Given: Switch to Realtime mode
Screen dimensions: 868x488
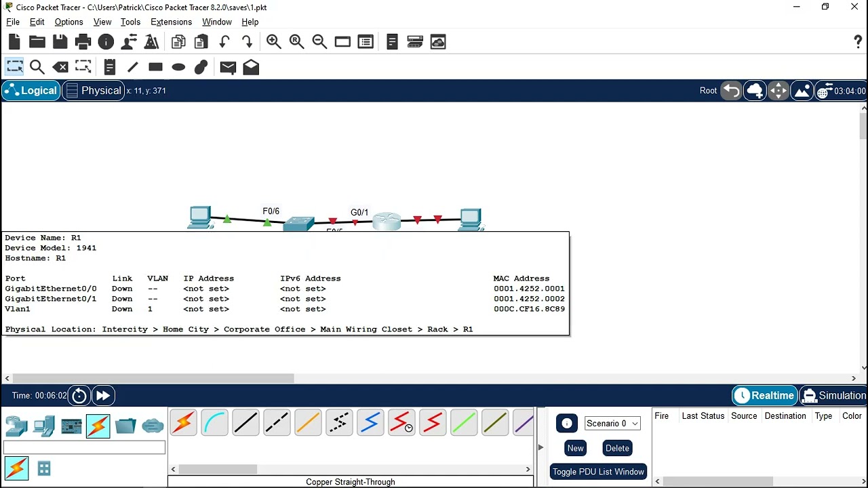Looking at the screenshot, I should 764,396.
